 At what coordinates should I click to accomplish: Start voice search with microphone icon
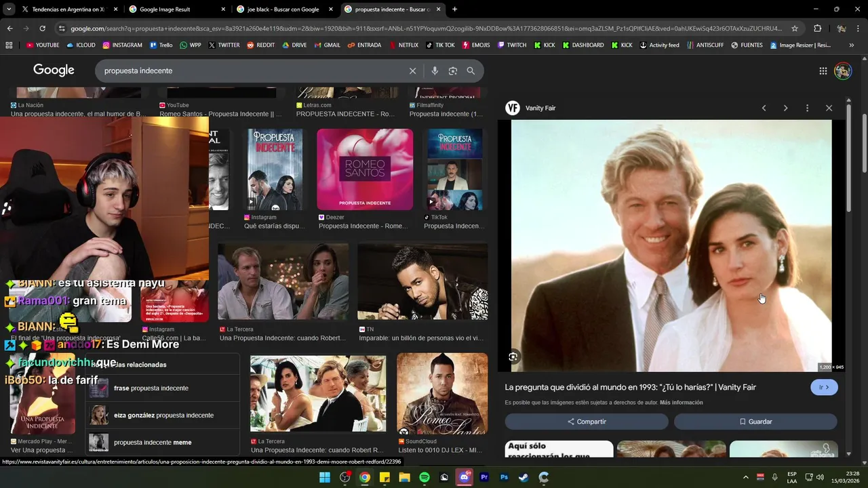(x=435, y=70)
